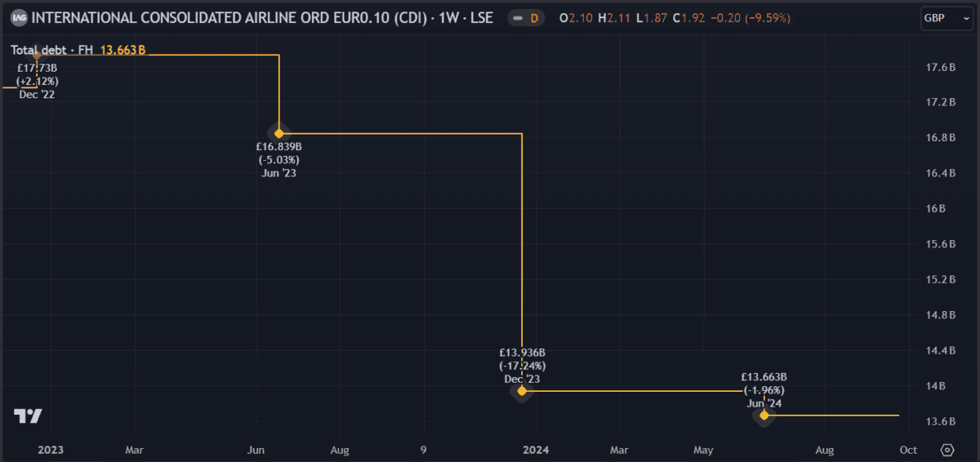Click the IAG company logo icon
This screenshot has width=980, height=462.
click(18, 17)
